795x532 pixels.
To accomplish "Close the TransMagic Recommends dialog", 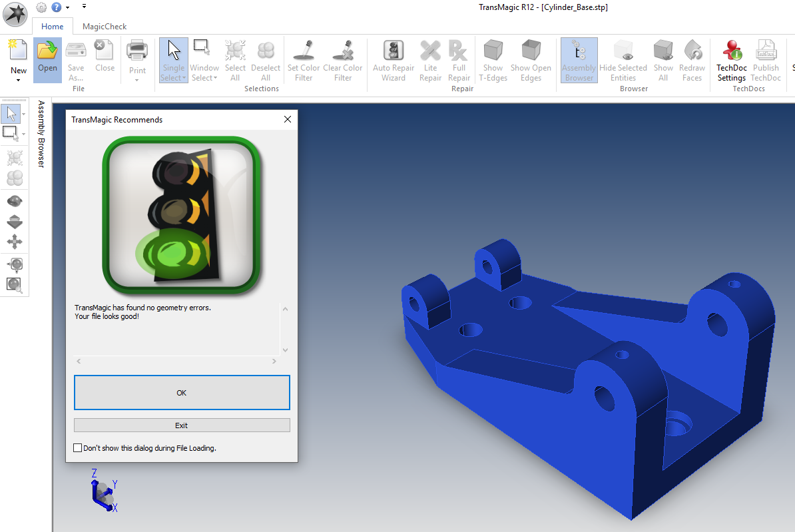I will coord(288,119).
